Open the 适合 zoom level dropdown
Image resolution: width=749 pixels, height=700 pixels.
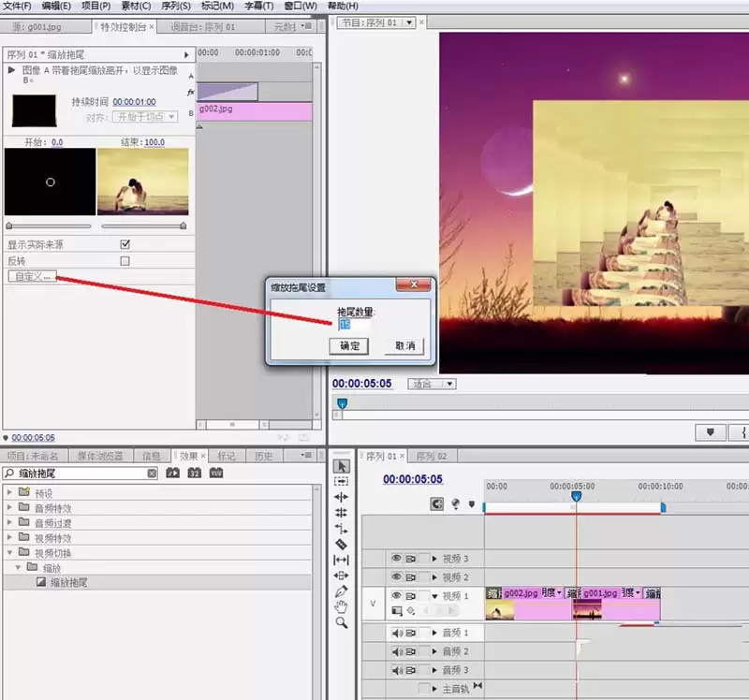click(432, 384)
